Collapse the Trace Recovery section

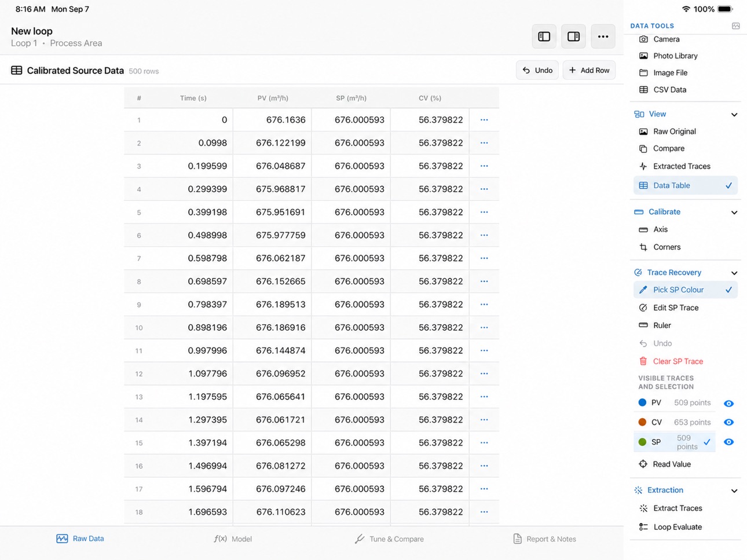click(x=734, y=273)
